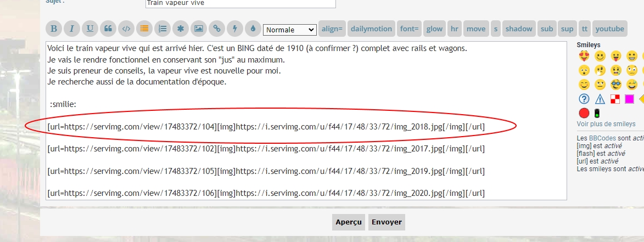Screen dimensions: 644x242
Task: Insert dailymotion tag
Action: tap(371, 29)
